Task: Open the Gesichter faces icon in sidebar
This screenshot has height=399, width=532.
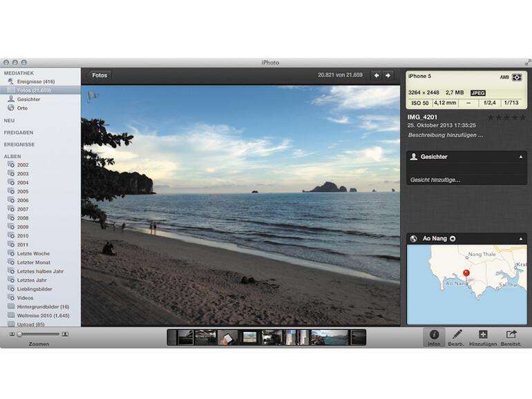Action: [11, 99]
